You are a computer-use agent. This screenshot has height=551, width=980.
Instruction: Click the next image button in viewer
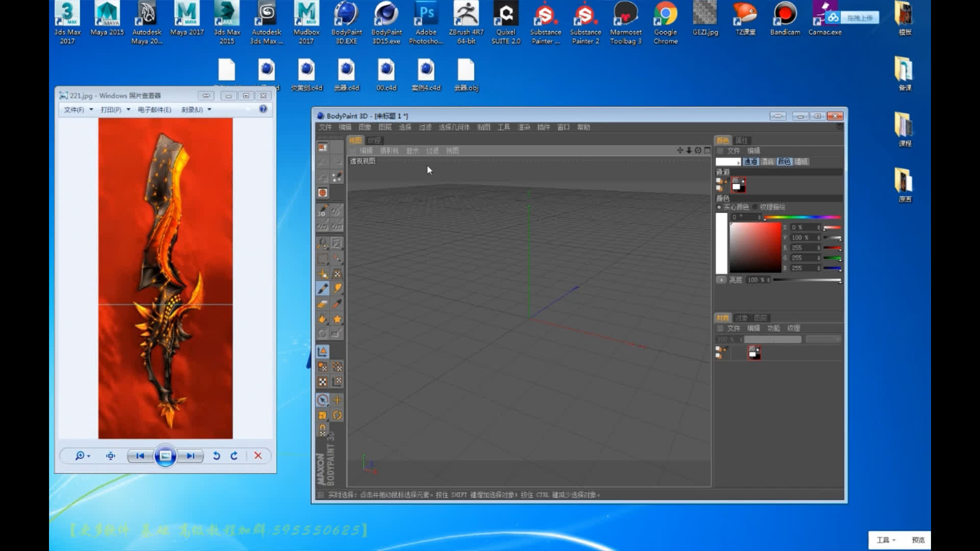pos(190,456)
